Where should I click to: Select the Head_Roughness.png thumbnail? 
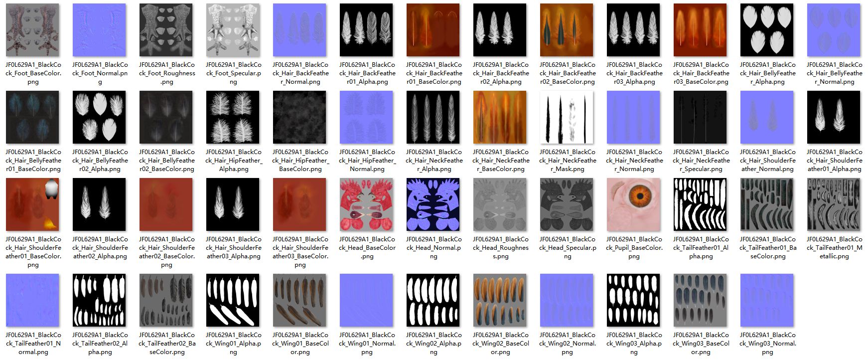pyautogui.click(x=500, y=204)
